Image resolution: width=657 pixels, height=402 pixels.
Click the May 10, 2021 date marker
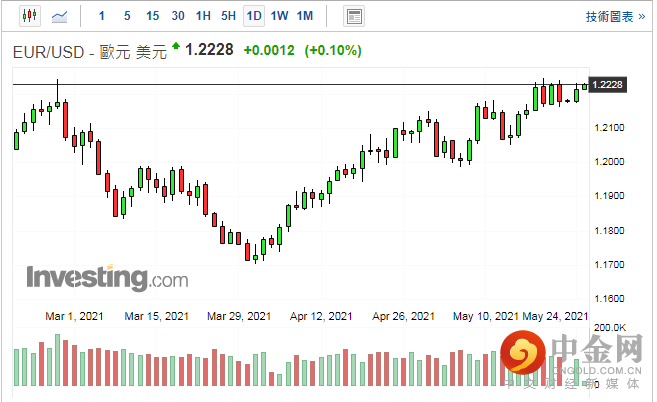[484, 316]
